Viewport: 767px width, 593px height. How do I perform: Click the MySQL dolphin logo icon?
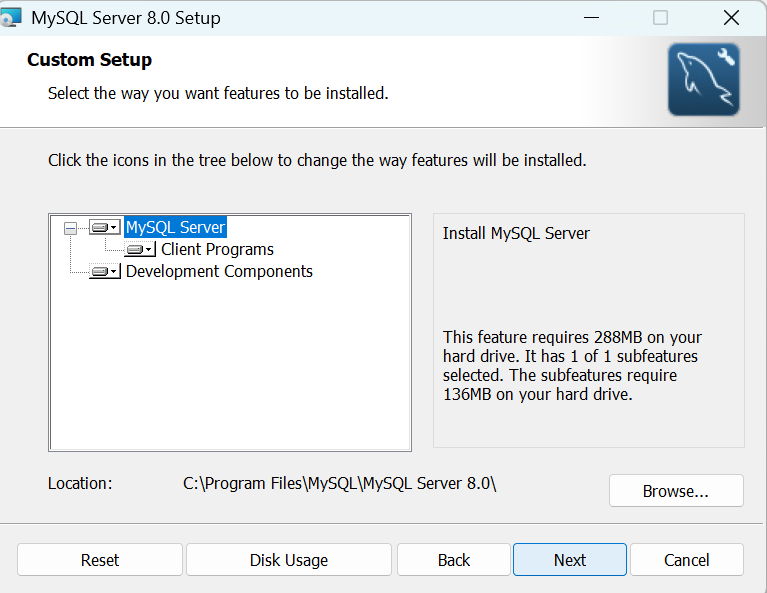coord(704,80)
